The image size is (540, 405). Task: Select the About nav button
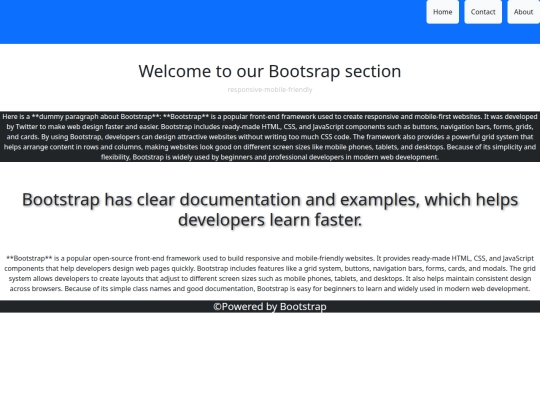pos(523,12)
